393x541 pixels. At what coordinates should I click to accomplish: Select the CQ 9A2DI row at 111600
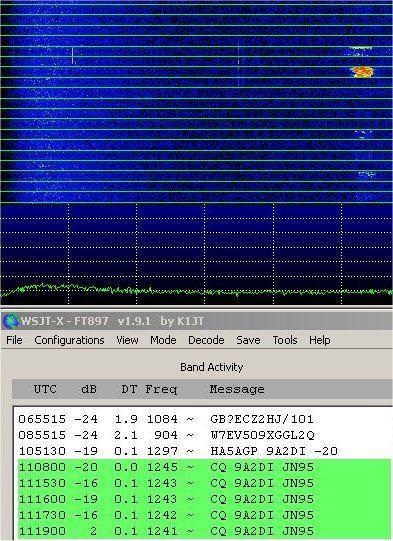[x=204, y=499]
